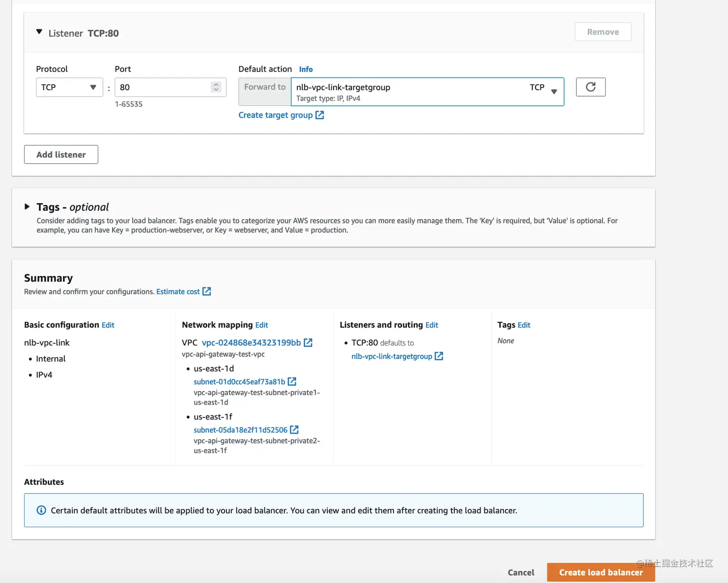Click the Add listener button

click(61, 155)
